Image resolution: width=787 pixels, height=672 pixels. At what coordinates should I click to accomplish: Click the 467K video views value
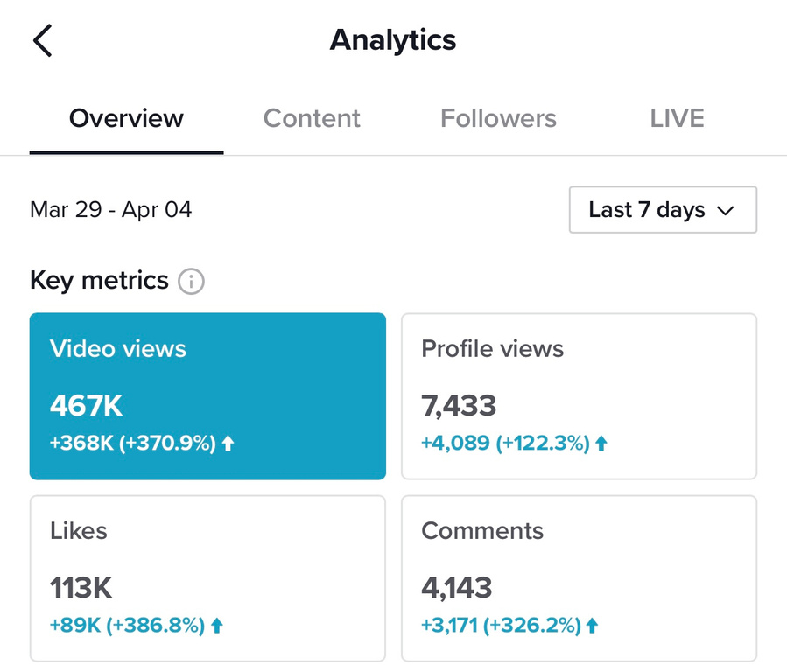(x=87, y=406)
